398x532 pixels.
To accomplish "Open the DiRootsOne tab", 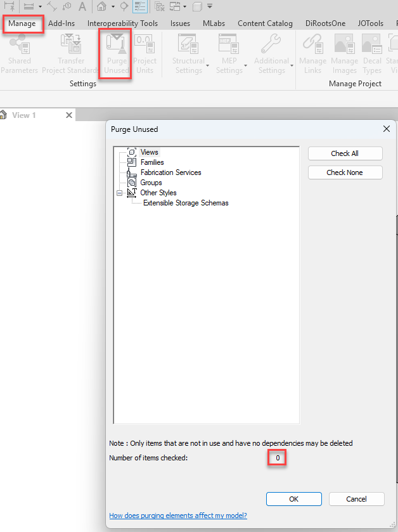I will [x=325, y=23].
